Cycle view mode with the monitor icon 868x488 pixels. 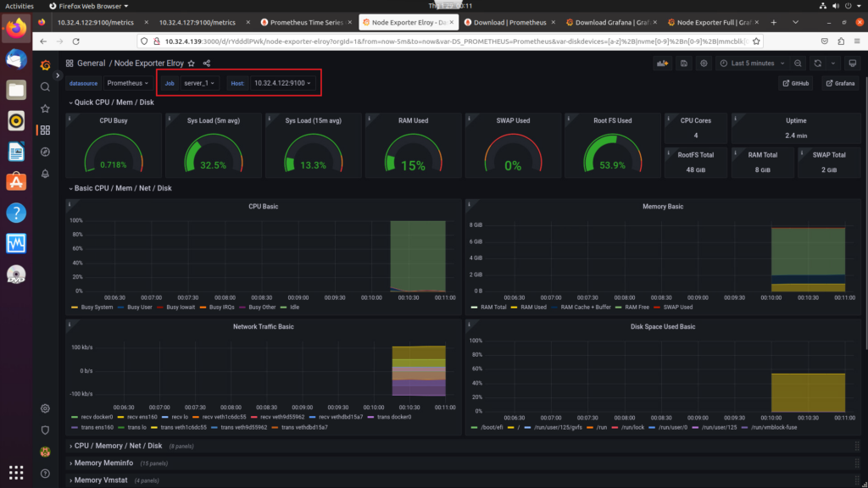pos(853,63)
